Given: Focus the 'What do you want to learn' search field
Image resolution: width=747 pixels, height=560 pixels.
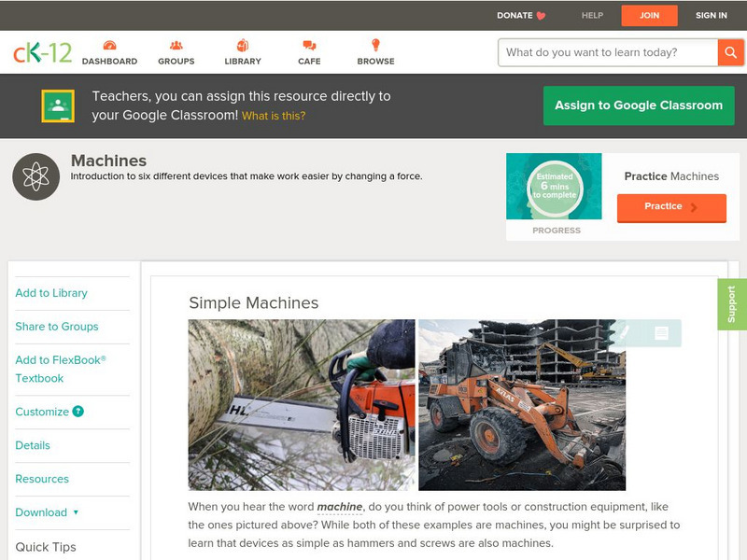Looking at the screenshot, I should pos(608,52).
